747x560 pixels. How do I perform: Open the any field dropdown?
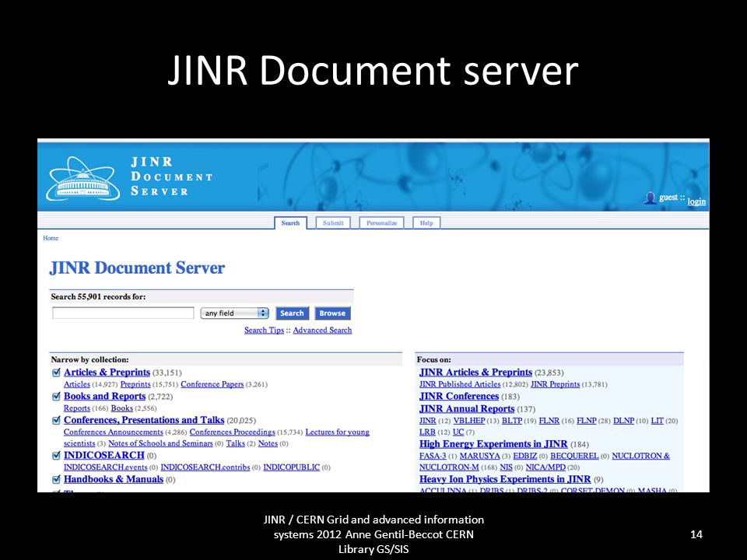point(234,313)
